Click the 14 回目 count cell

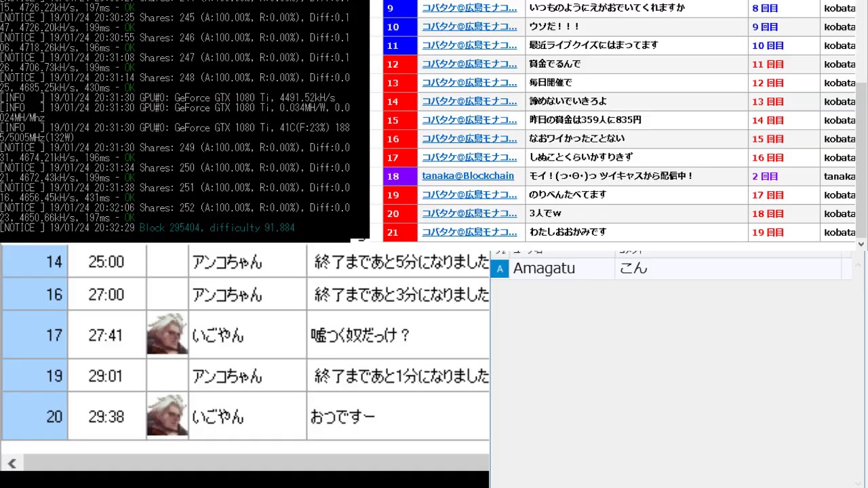pyautogui.click(x=768, y=121)
